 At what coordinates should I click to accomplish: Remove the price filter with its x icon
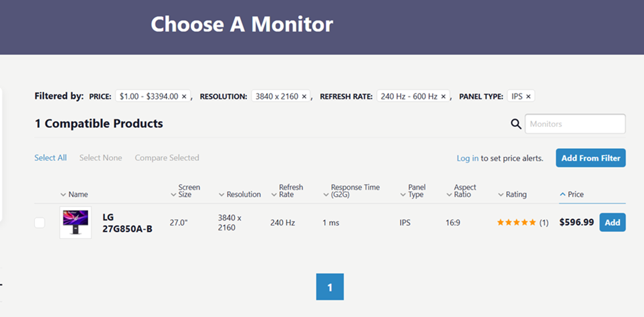(184, 97)
